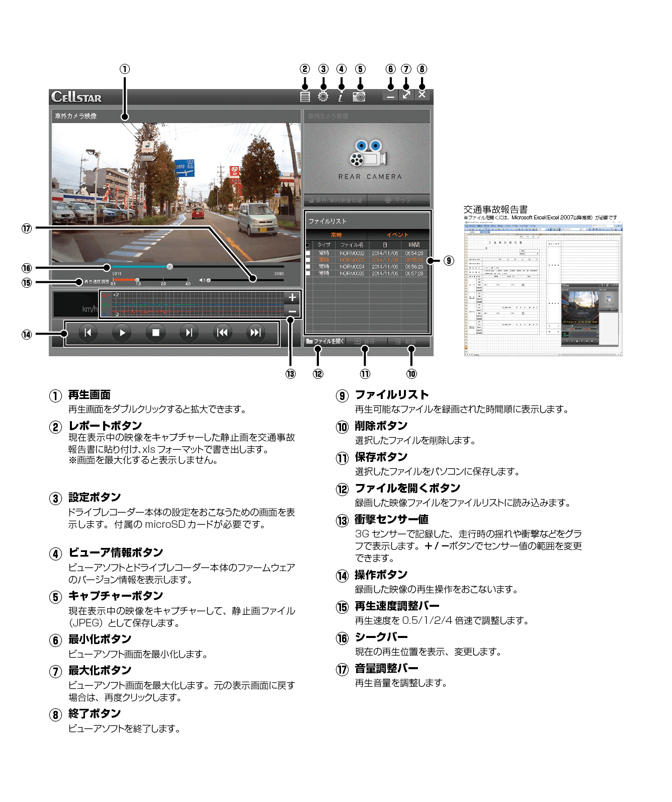Step forward with the triangle-bar button
672x802 pixels.
189,333
